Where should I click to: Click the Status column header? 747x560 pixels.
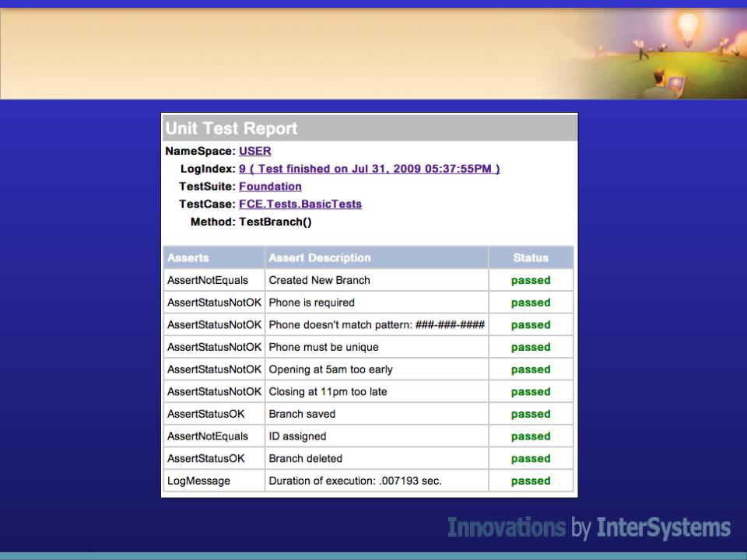531,257
